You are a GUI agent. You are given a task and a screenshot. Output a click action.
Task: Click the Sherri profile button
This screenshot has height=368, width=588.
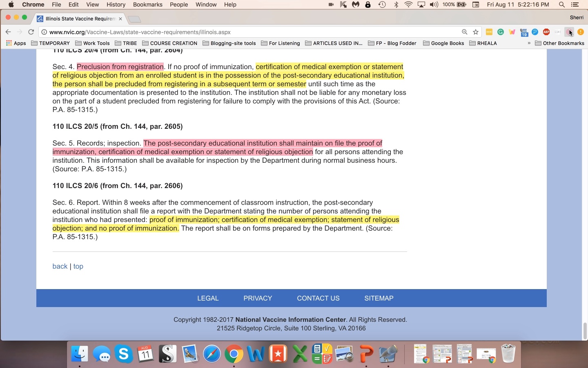pyautogui.click(x=577, y=17)
